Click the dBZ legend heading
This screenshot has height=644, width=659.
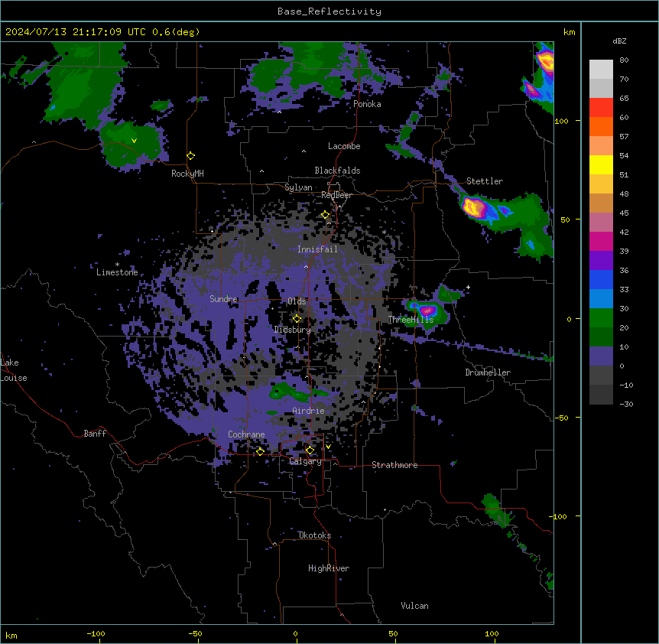(x=619, y=41)
